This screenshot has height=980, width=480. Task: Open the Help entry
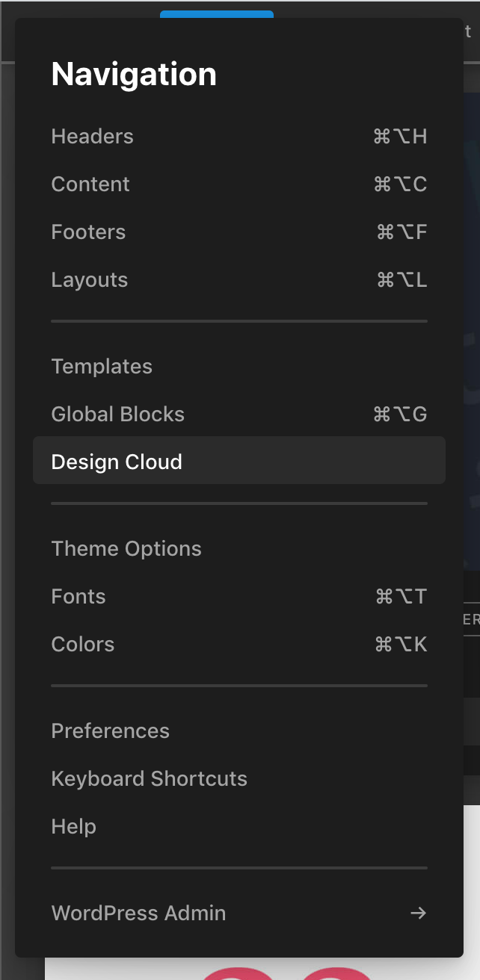click(x=239, y=827)
